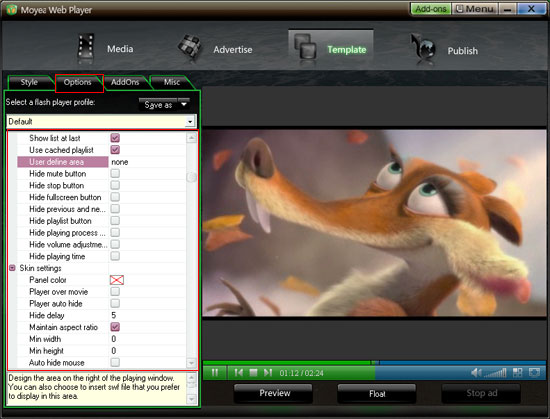Open the Menu button in title bar
Image resolution: width=550 pixels, height=419 pixels.
coord(475,9)
